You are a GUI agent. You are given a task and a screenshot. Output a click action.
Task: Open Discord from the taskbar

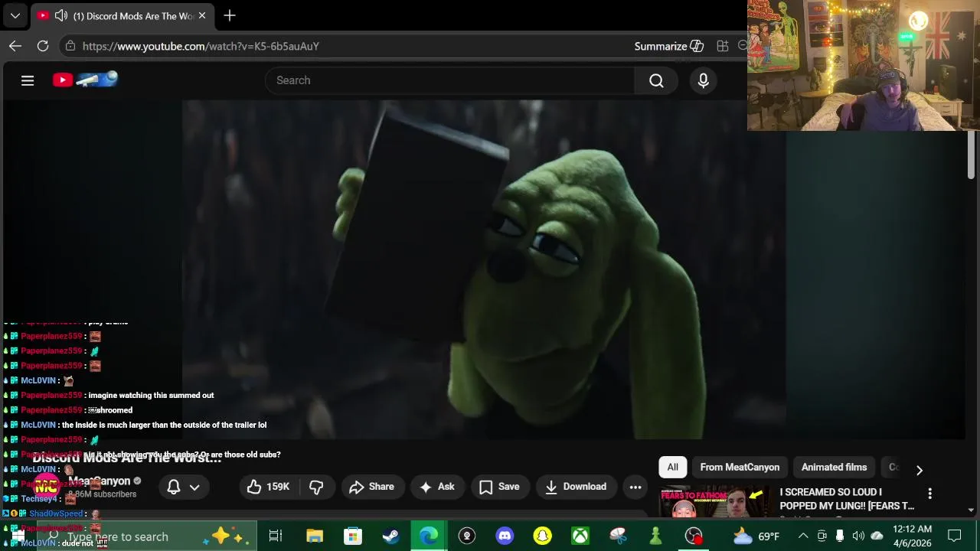[505, 536]
